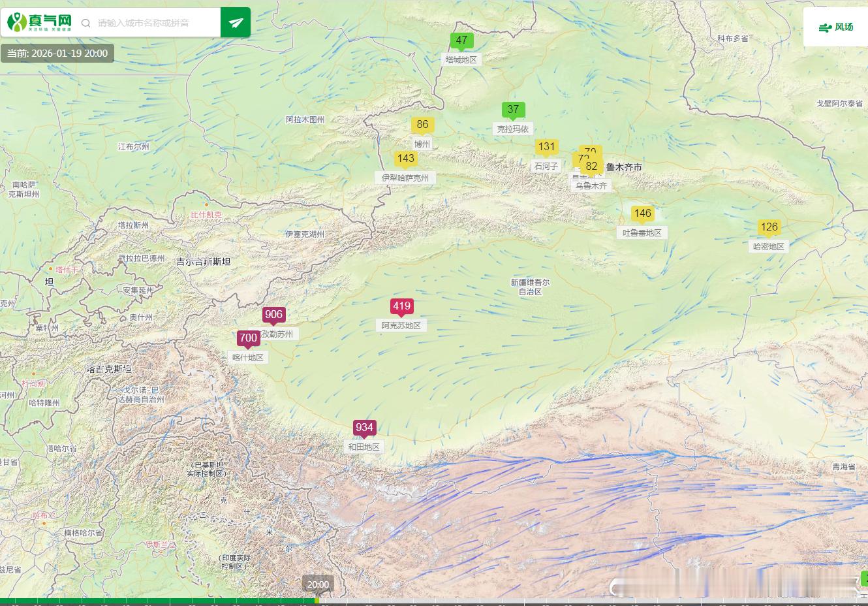Click the 安集延州 map label
The image size is (868, 606).
coord(138,291)
